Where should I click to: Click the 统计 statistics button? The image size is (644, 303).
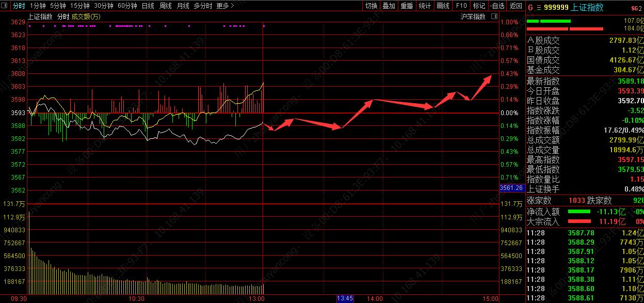425,6
